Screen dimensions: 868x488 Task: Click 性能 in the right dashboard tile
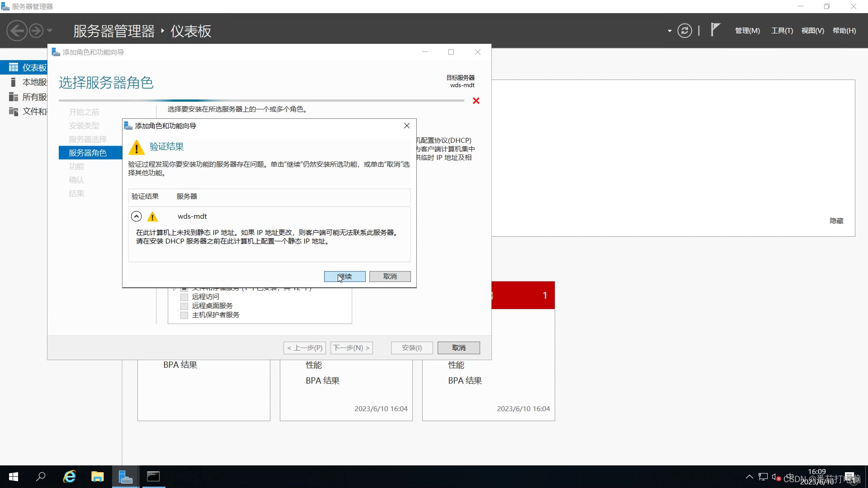pyautogui.click(x=456, y=365)
